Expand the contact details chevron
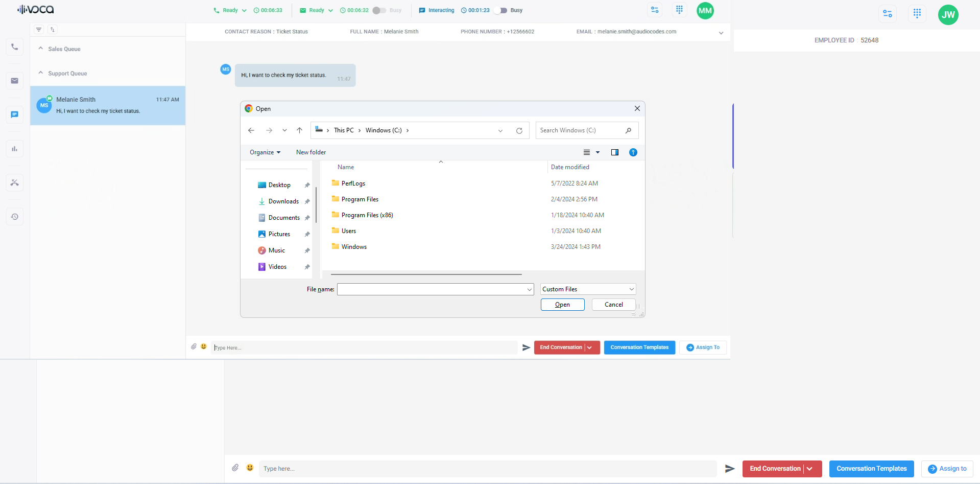 (x=721, y=33)
